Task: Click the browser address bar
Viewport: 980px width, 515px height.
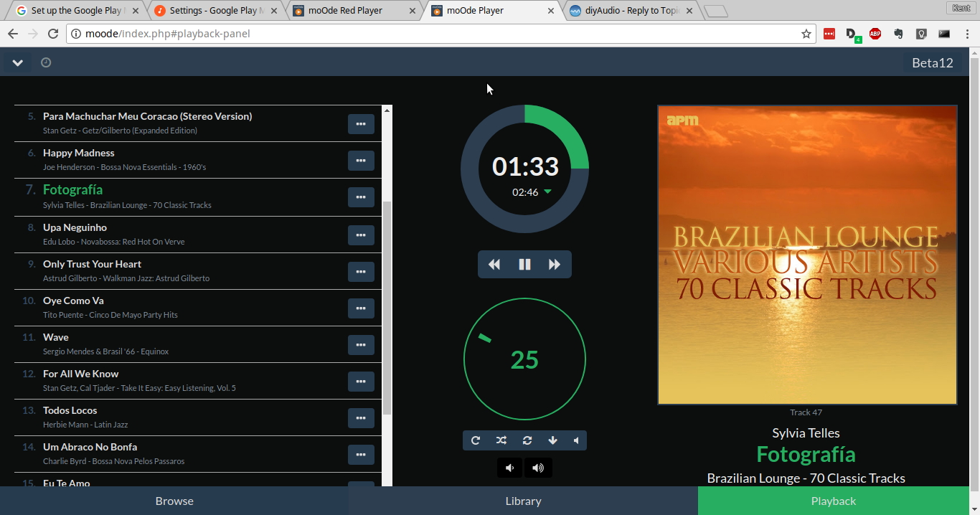Action: (x=441, y=34)
